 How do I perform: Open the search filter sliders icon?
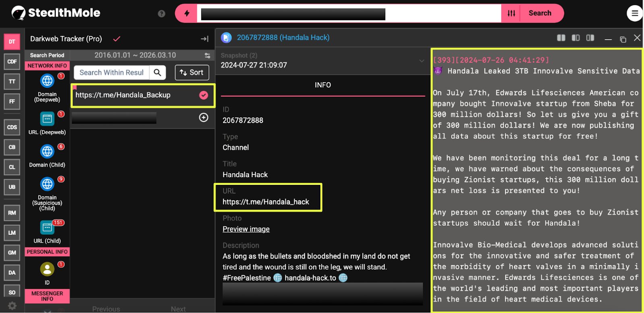point(511,13)
